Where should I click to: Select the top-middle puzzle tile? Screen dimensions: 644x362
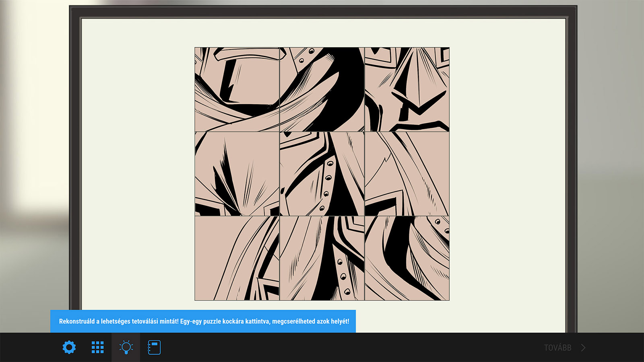[x=322, y=89]
